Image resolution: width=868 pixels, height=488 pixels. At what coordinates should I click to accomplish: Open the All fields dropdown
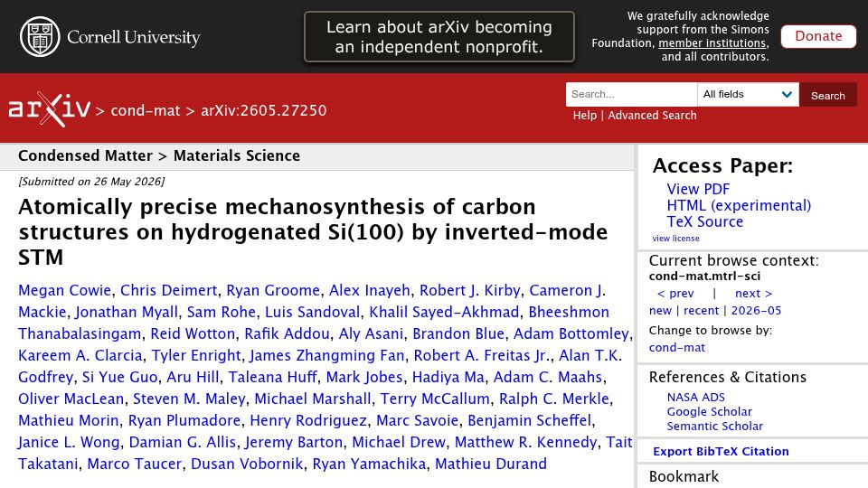click(x=748, y=95)
